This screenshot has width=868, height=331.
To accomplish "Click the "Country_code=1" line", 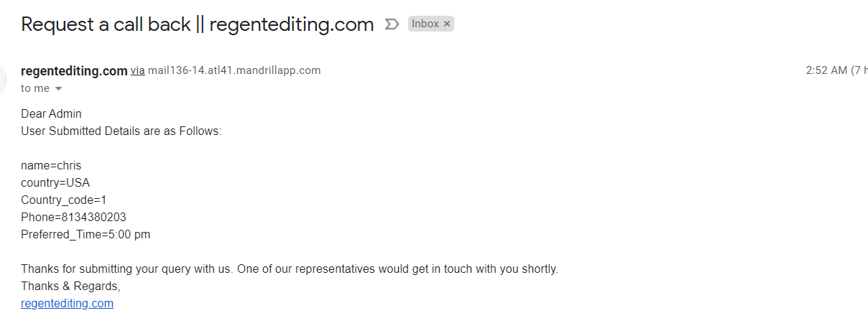I will (63, 200).
